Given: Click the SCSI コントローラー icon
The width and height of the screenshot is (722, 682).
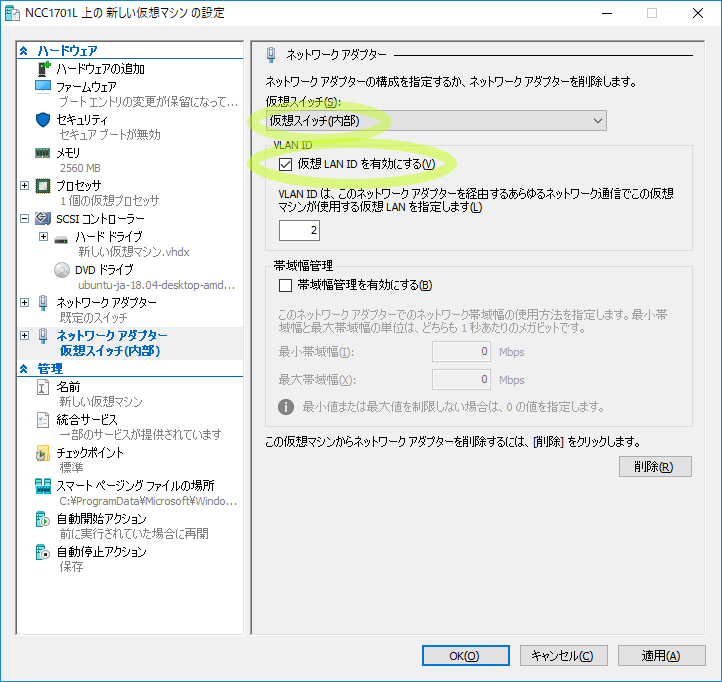Looking at the screenshot, I should pyautogui.click(x=43, y=219).
